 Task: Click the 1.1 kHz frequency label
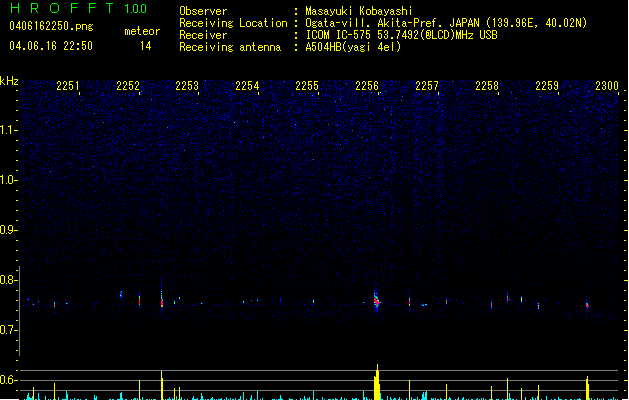[x=8, y=130]
